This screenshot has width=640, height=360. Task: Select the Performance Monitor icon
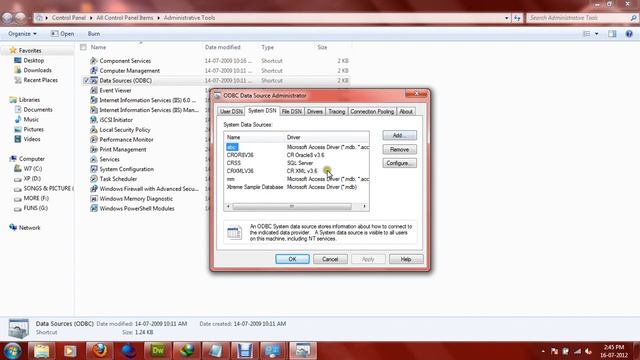point(93,139)
